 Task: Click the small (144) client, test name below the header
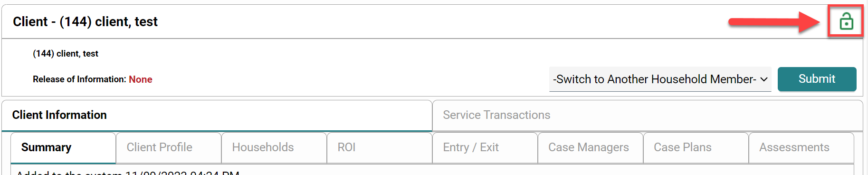pyautogui.click(x=66, y=54)
